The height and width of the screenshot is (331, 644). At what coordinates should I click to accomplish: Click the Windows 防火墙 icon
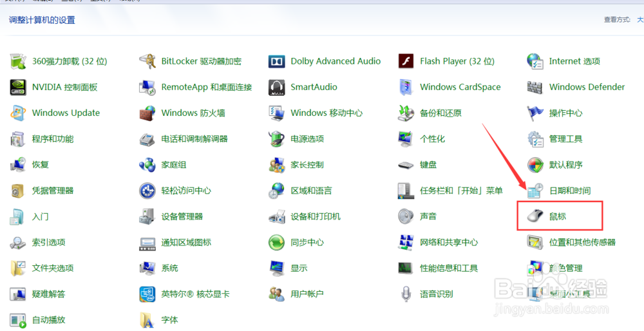(x=147, y=113)
